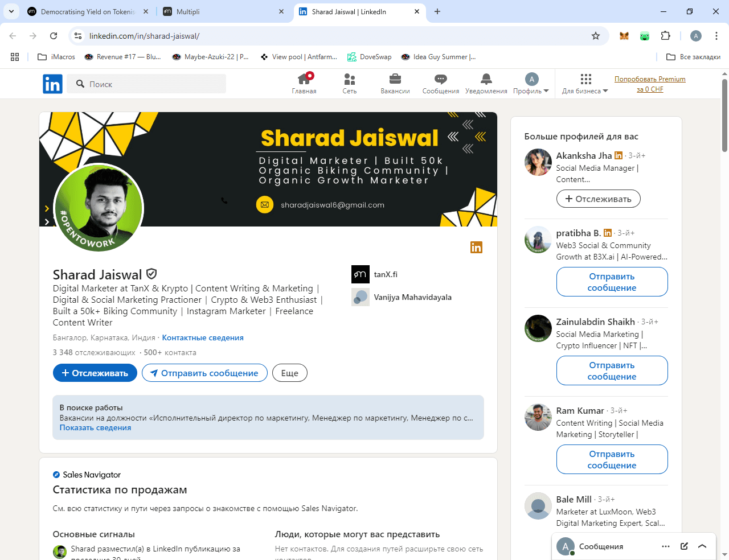Image resolution: width=729 pixels, height=560 pixels.
Task: Open the extensions puzzle icon
Action: [x=665, y=36]
